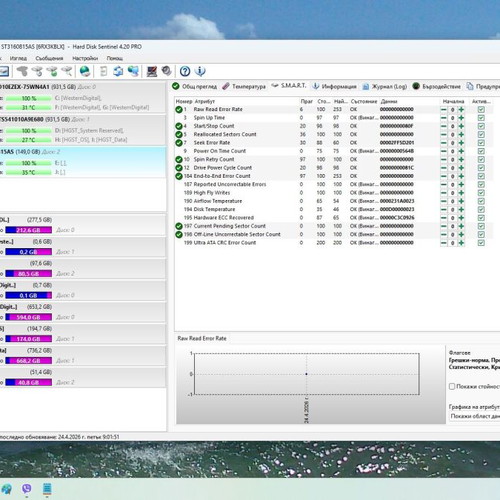Image resolution: width=500 pixels, height=500 pixels.
Task: Click the blue refresh arrows toolbar icon
Action: pos(118,71)
